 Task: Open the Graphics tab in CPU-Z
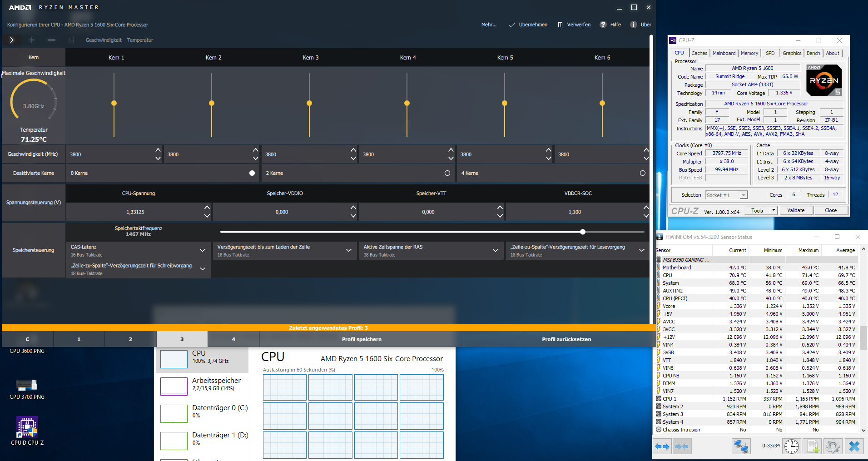coord(792,53)
